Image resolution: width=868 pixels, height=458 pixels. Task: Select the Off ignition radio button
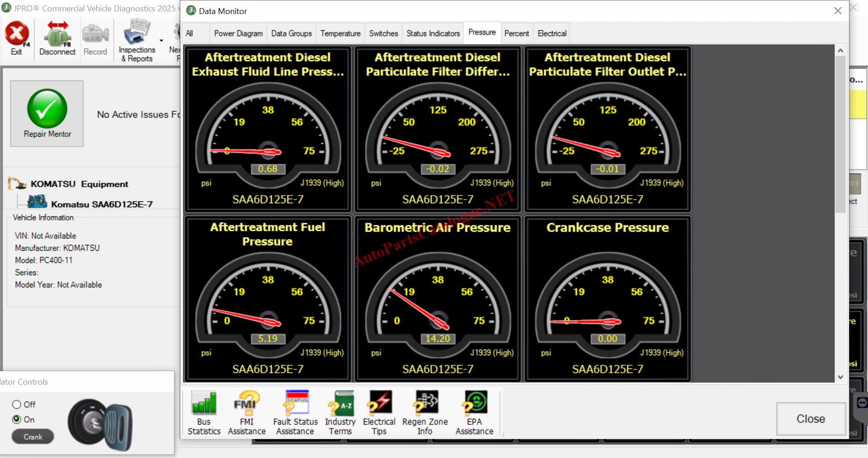coord(17,404)
